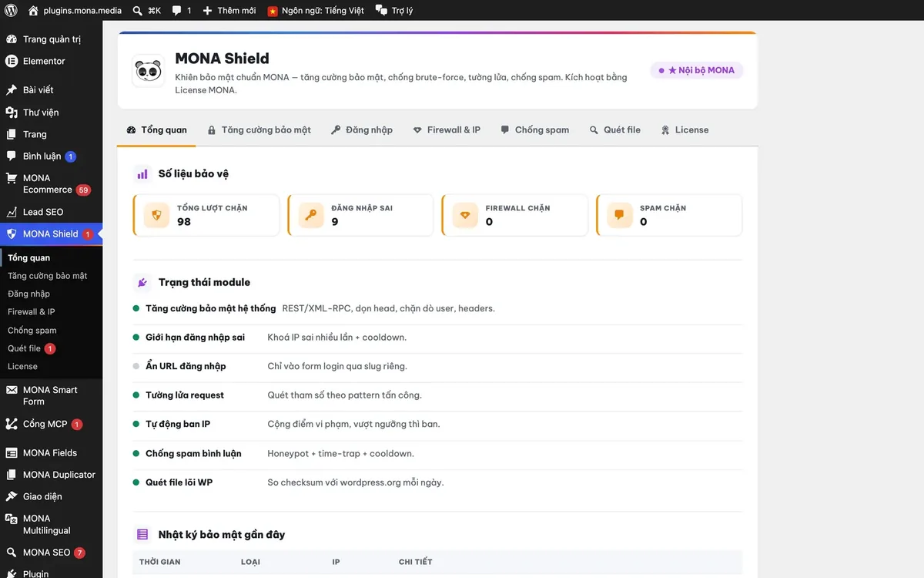
Task: Click the MONA Shield panda logo
Action: (x=148, y=70)
